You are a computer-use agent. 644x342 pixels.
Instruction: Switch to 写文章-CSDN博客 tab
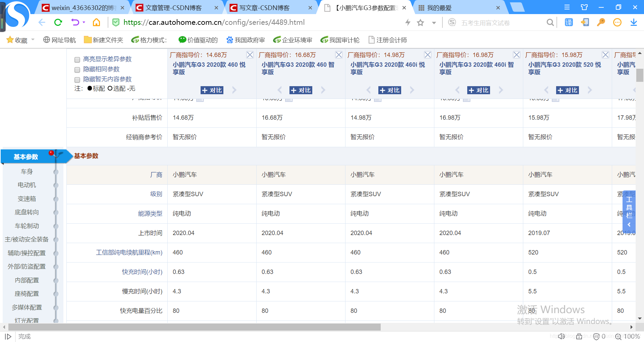point(264,8)
